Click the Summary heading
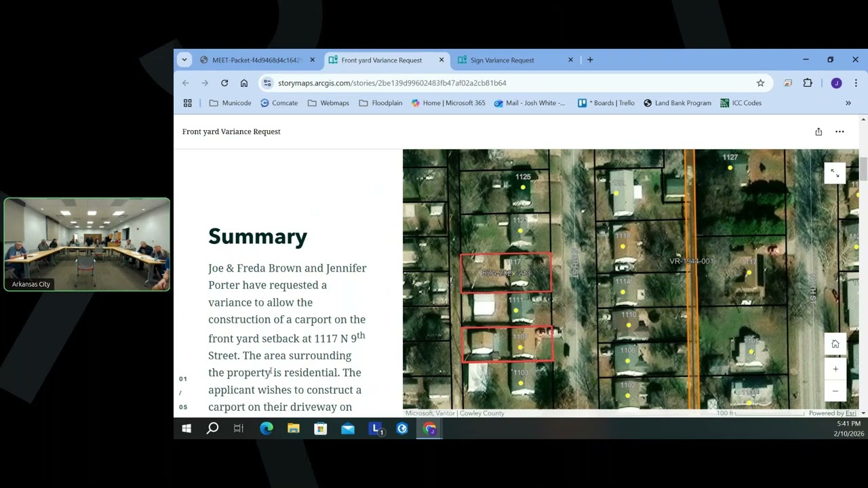Viewport: 868px width, 488px height. [x=258, y=237]
